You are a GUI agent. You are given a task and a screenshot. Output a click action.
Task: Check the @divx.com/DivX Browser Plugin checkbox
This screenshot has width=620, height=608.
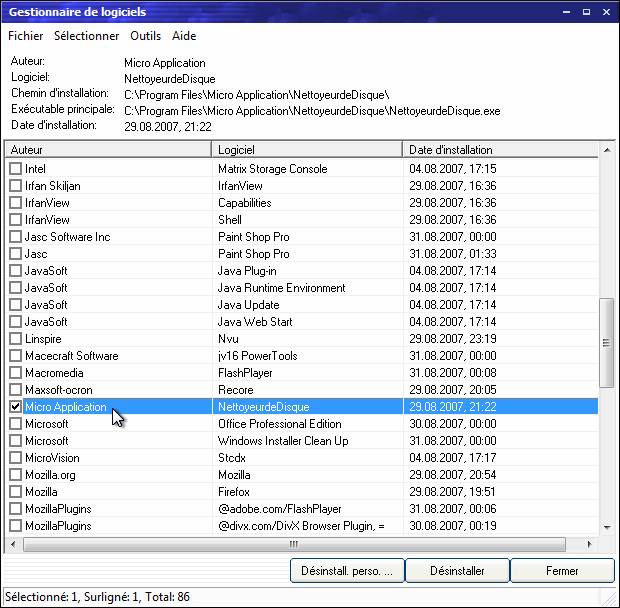tap(15, 526)
